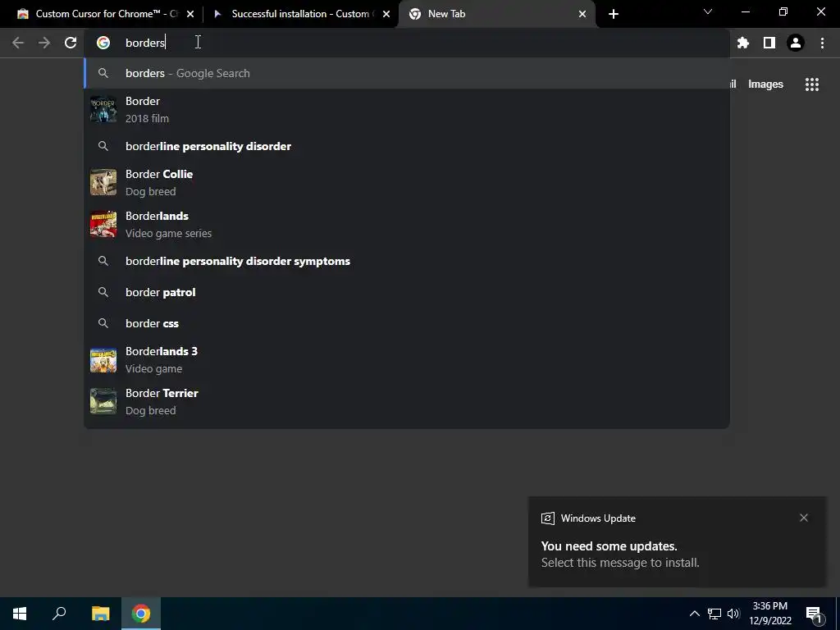The image size is (840, 630).
Task: Click search icon beside 'border patrol'
Action: pos(103,292)
